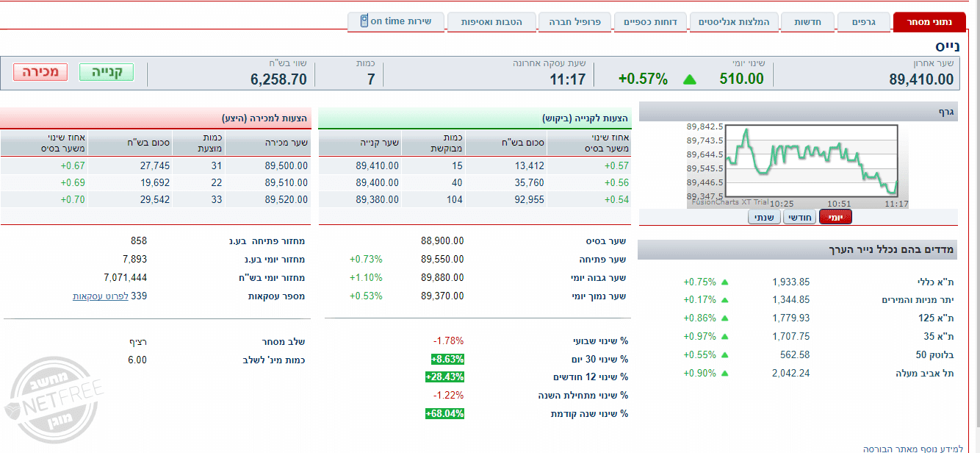Click the up-arrow icon in ת"א 35 row
This screenshot has width=980, height=453.
point(724,337)
